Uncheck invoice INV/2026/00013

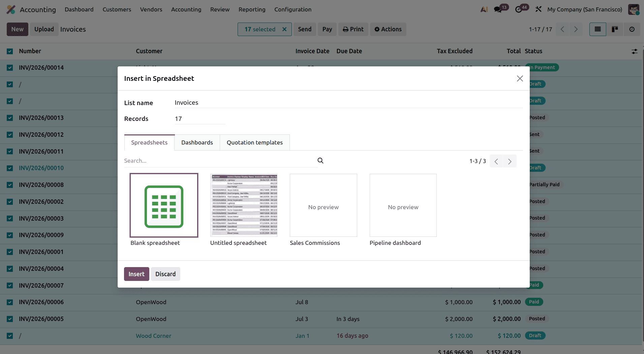(x=10, y=118)
